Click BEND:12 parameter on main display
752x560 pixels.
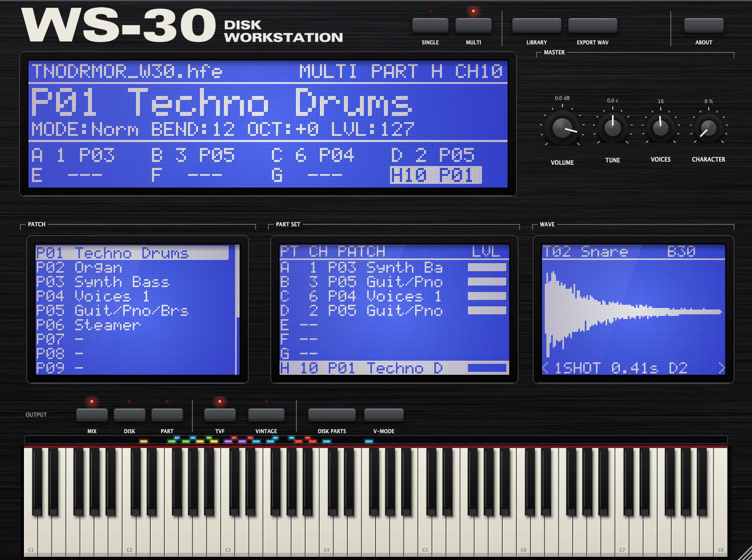193,130
